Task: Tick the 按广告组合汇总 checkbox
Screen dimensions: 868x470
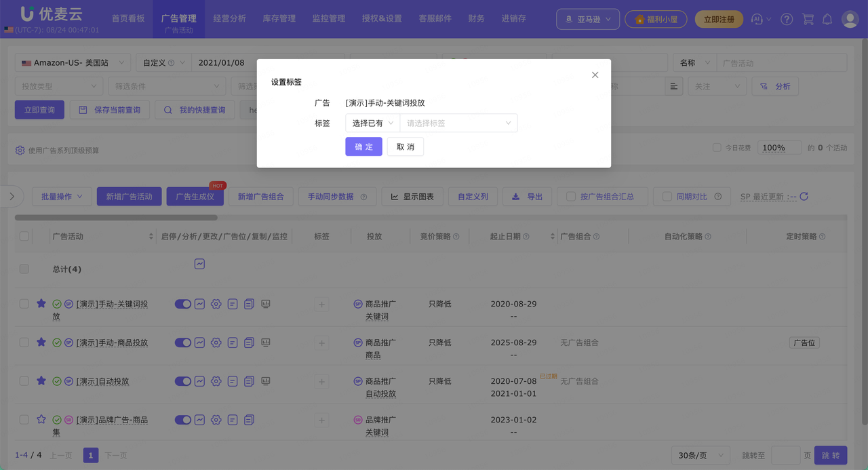Action: tap(571, 197)
